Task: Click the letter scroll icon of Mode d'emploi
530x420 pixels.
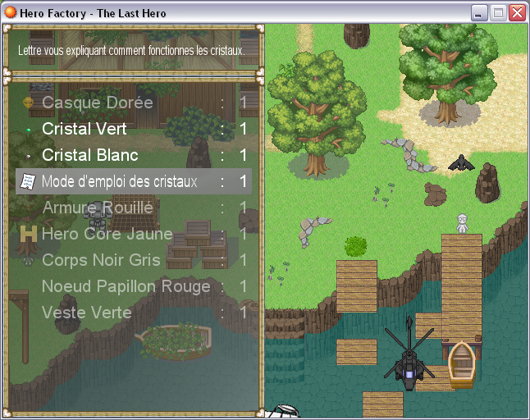Action: pos(28,181)
